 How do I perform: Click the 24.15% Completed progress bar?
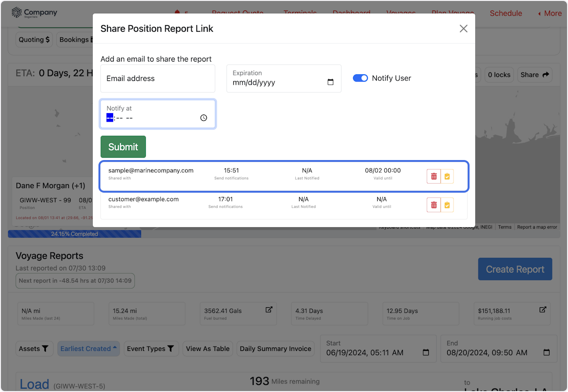point(74,234)
